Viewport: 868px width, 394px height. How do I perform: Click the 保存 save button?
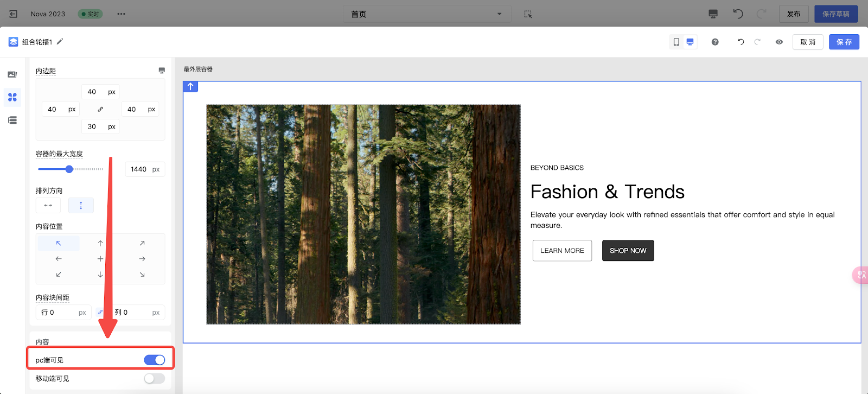(844, 42)
